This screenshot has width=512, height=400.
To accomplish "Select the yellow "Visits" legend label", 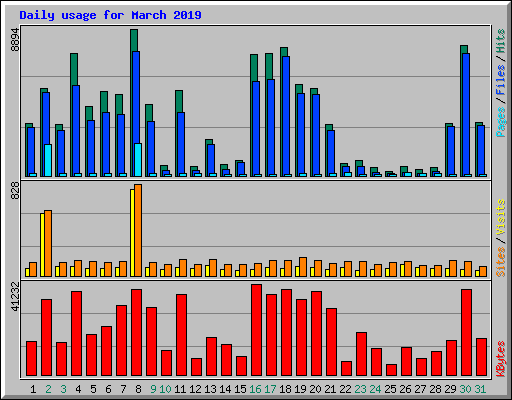I will pos(500,217).
